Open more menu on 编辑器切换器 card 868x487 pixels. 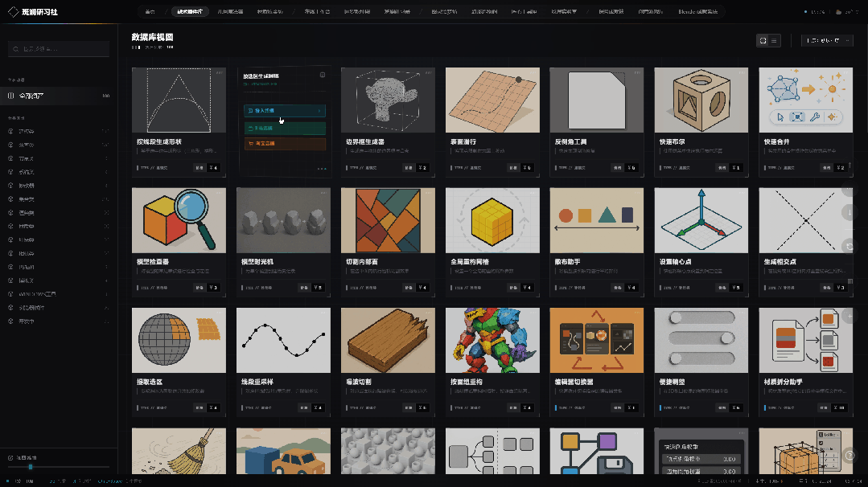point(637,313)
